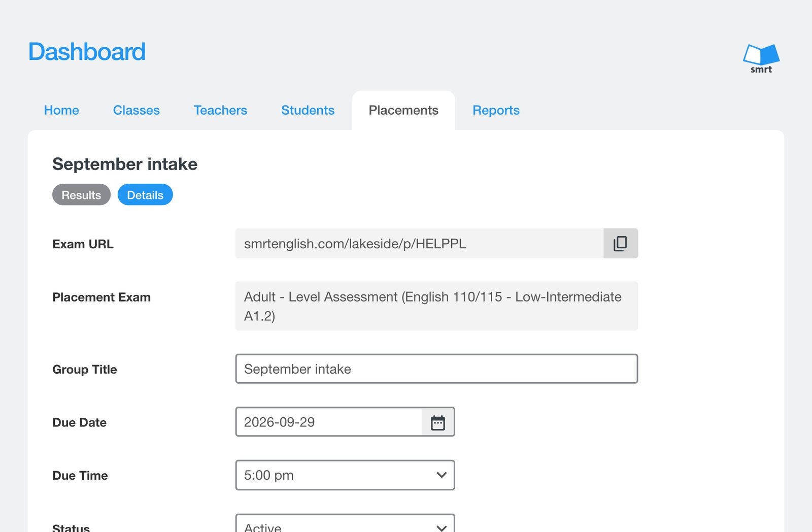812x532 pixels.
Task: Switch to the Reports tab
Action: coord(496,110)
